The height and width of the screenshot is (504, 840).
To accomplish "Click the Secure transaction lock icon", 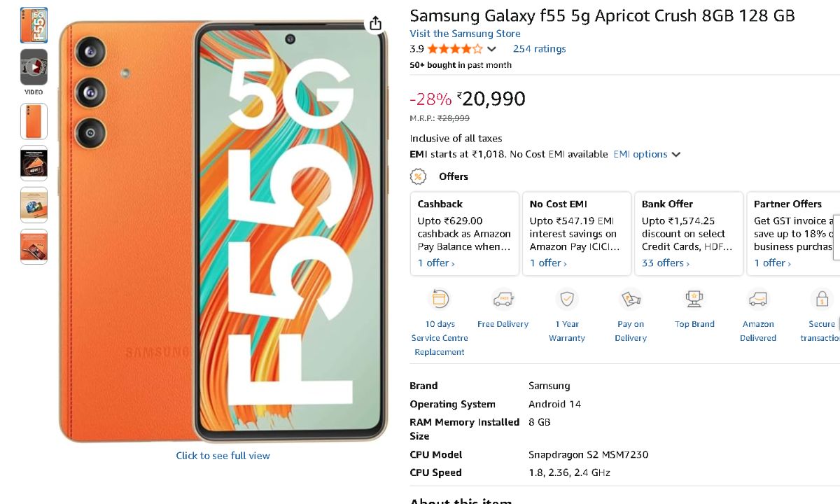I will [821, 299].
